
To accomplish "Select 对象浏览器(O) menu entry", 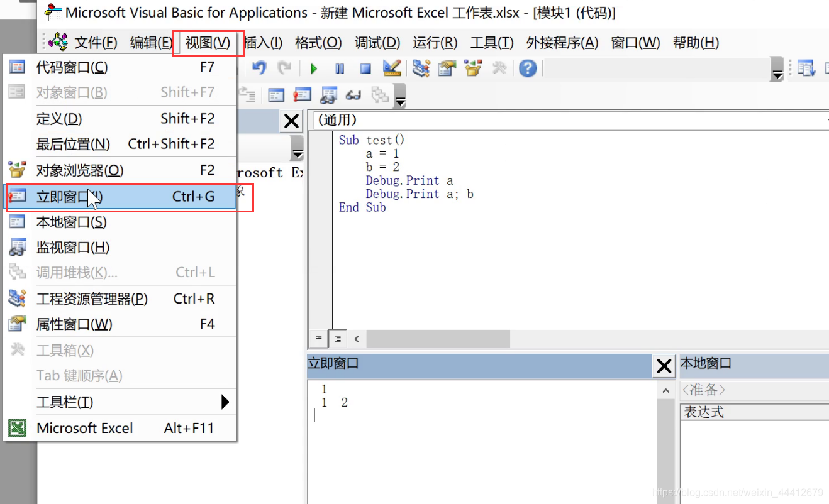I will click(x=120, y=170).
